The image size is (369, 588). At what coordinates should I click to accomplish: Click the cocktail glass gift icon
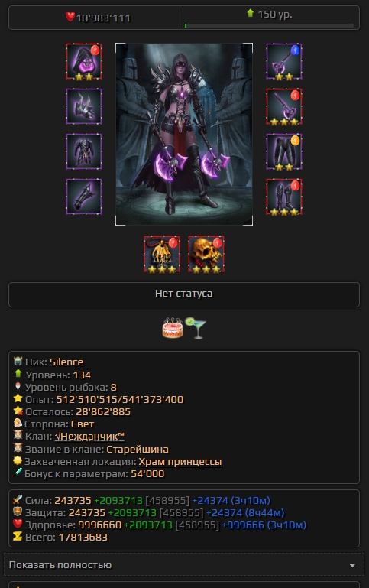(x=196, y=328)
